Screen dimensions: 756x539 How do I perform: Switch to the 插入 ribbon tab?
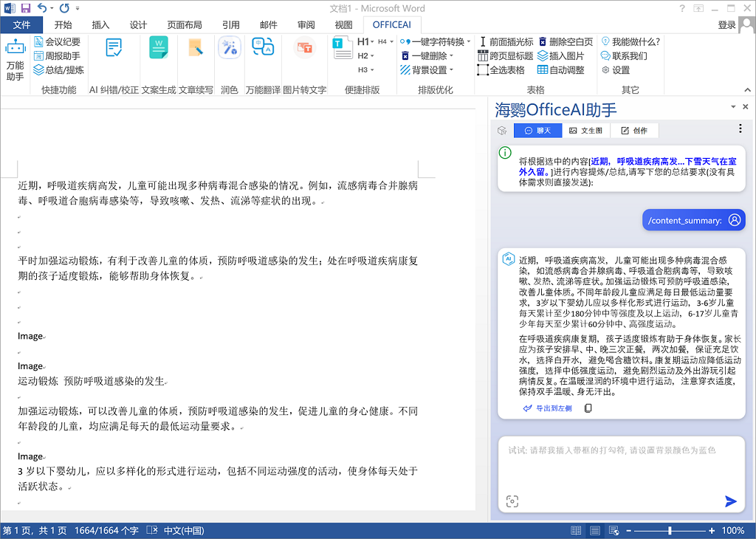100,24
